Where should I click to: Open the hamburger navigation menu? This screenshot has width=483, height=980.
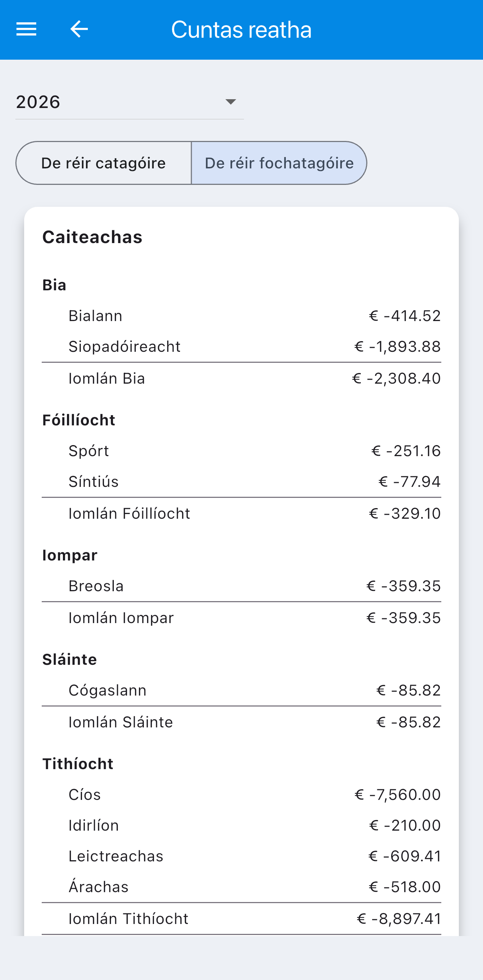tap(26, 29)
